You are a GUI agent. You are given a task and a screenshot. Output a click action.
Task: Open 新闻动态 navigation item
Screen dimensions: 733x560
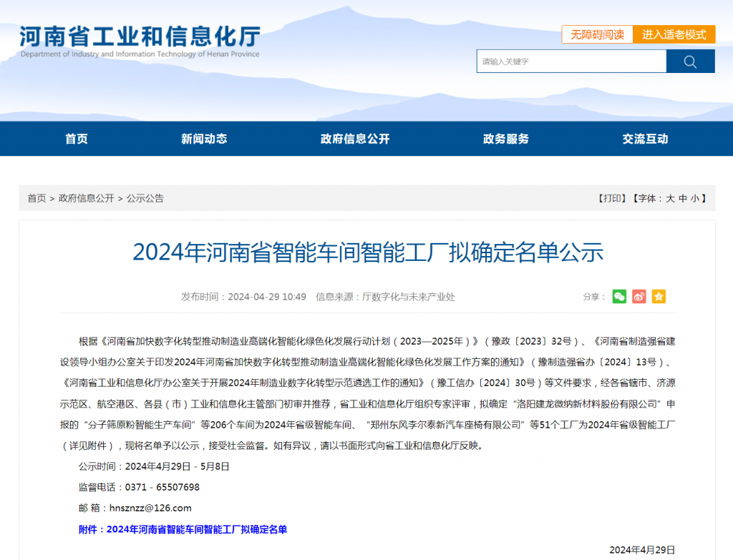tap(204, 139)
